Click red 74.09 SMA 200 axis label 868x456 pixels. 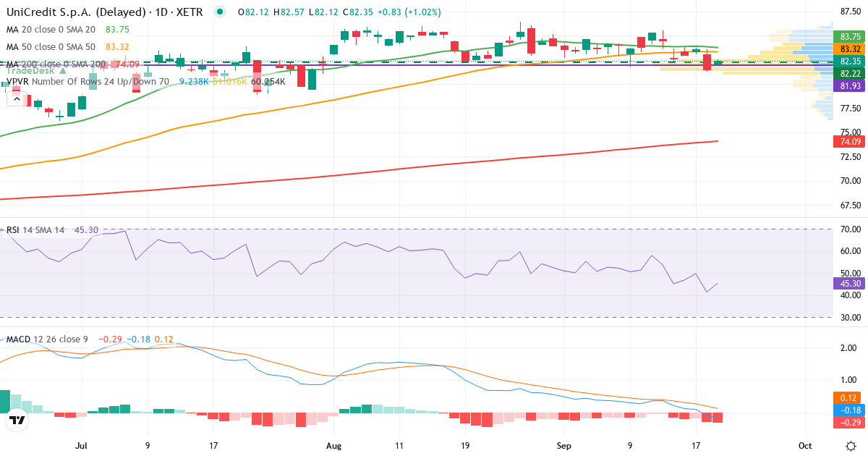tap(850, 141)
